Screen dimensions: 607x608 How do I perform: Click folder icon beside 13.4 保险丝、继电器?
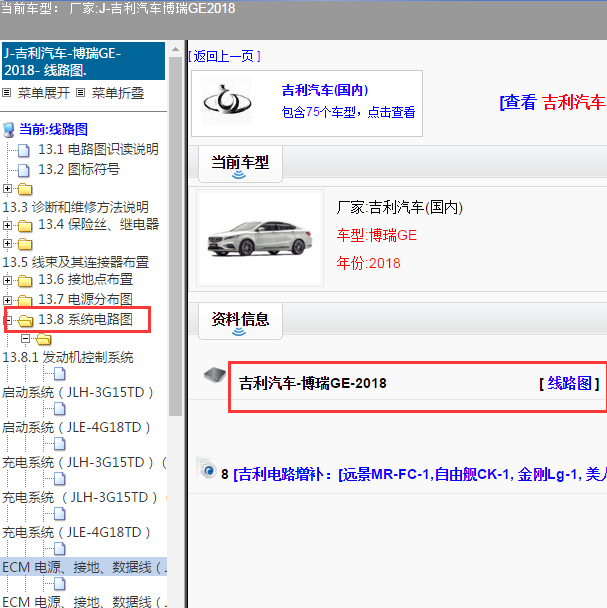point(25,226)
